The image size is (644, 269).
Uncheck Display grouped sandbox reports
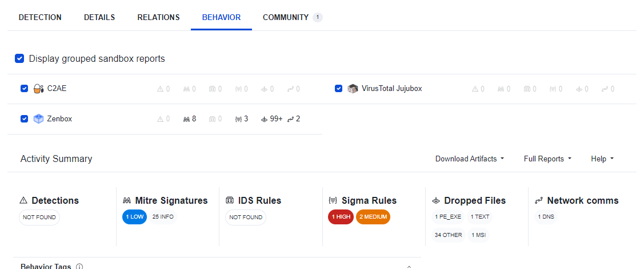pos(19,58)
